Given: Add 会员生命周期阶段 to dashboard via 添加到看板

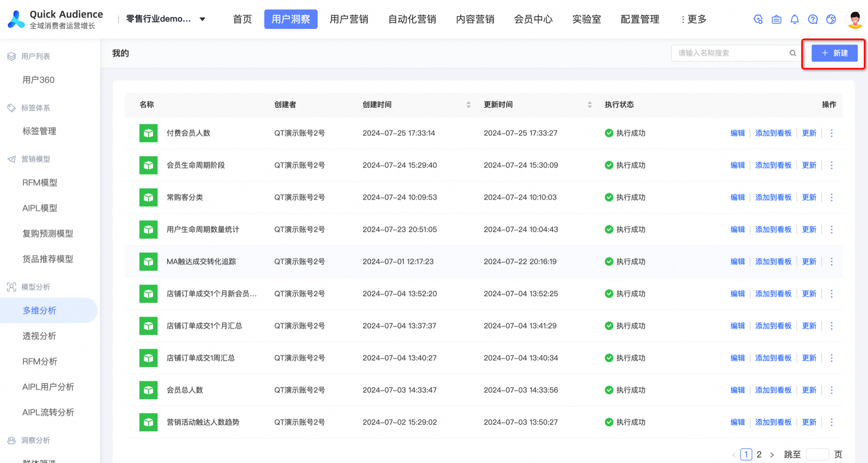Looking at the screenshot, I should 773,165.
